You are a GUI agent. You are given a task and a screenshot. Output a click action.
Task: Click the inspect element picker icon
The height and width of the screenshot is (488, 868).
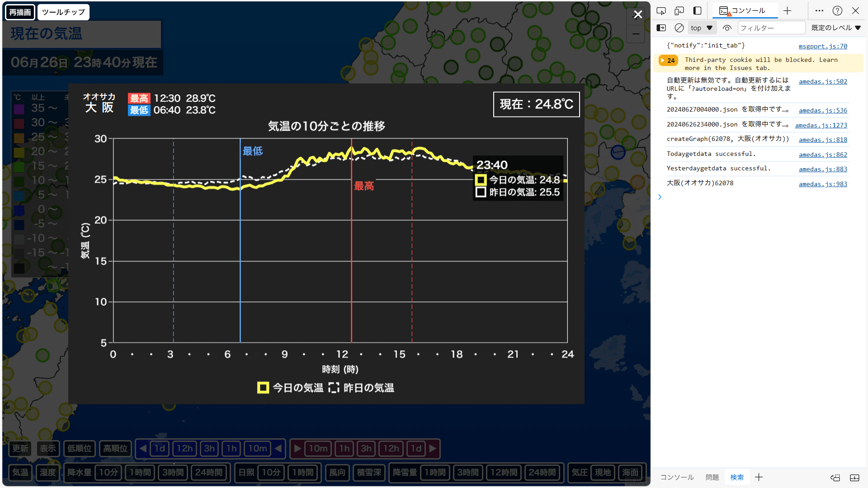coord(661,11)
